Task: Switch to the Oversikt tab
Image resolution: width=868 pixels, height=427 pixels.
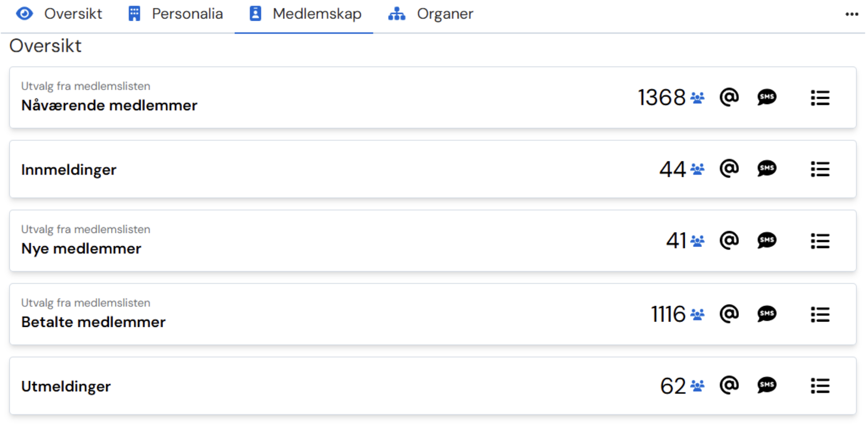Action: pos(59,14)
